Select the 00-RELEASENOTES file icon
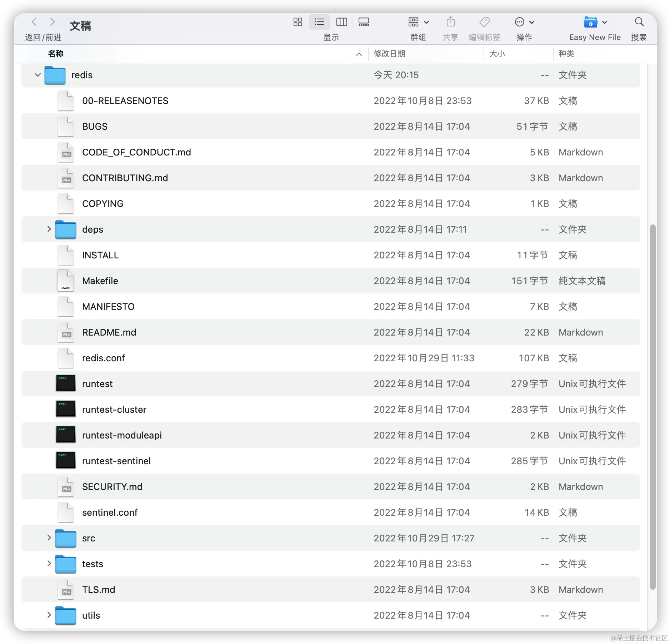The image size is (670, 644). [66, 101]
